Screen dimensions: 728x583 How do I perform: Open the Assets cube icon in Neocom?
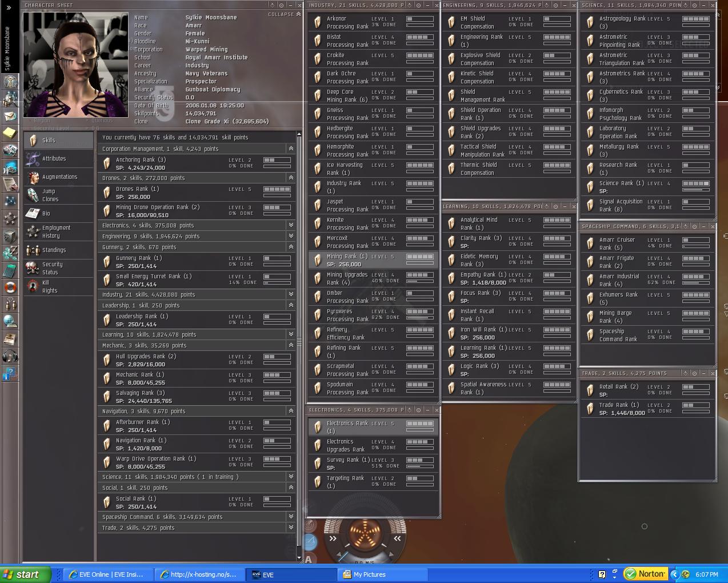[x=10, y=235]
